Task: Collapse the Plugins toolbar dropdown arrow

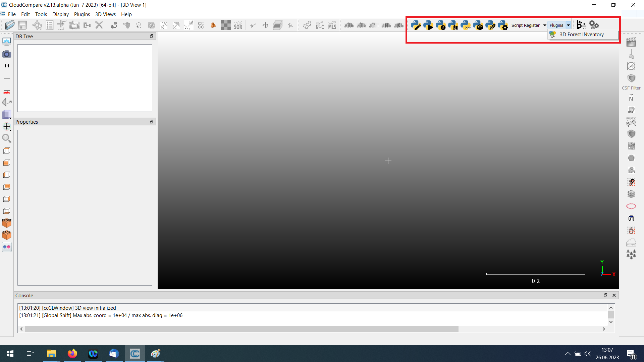Action: point(568,25)
